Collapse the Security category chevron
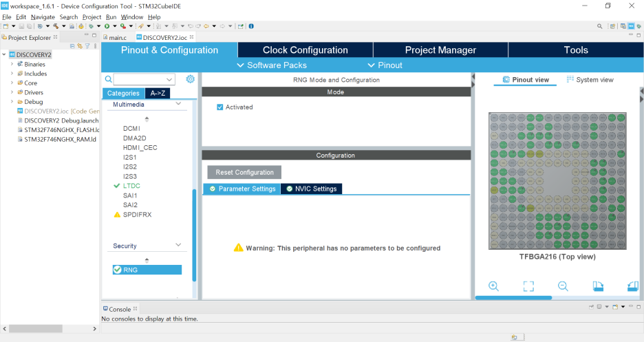The height and width of the screenshot is (342, 644). point(178,245)
